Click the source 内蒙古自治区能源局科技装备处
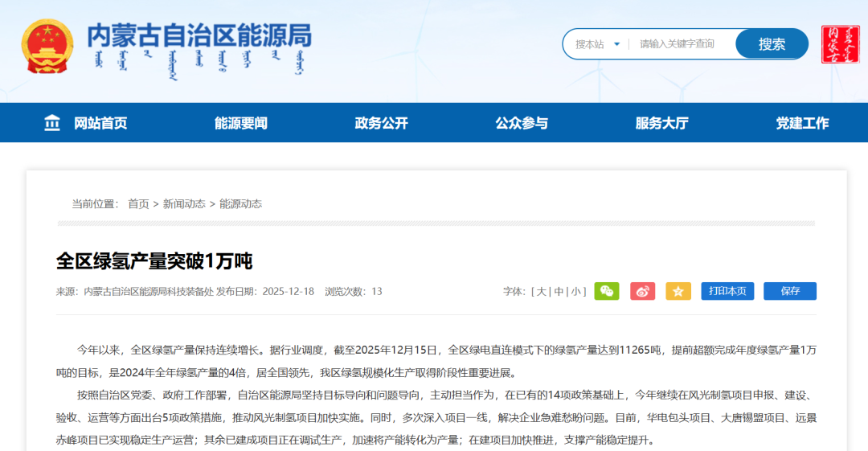The width and height of the screenshot is (868, 451). pyautogui.click(x=149, y=292)
